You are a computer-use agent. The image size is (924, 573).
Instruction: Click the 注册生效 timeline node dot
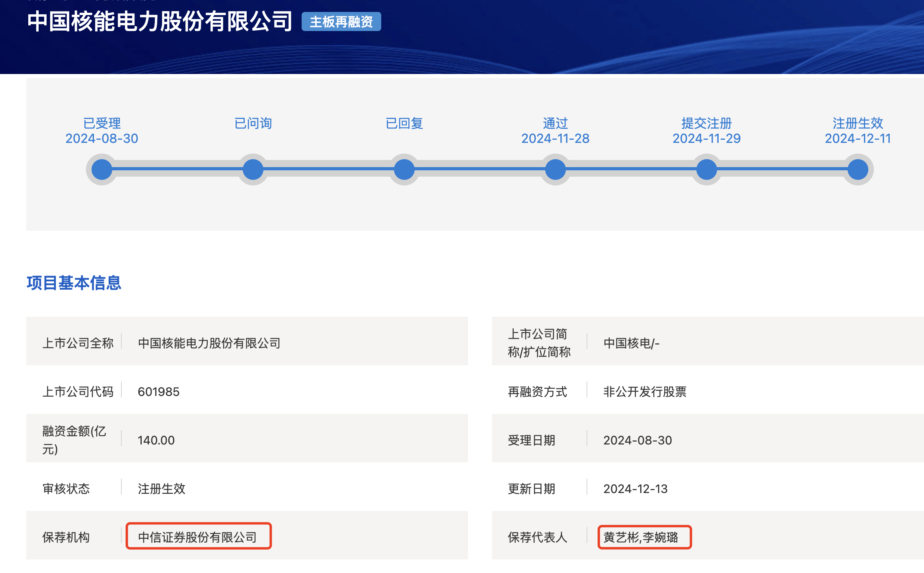(x=858, y=170)
